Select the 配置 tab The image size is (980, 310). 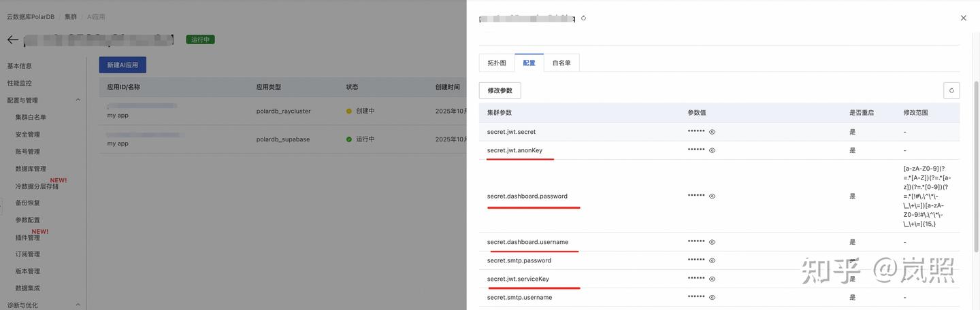click(x=529, y=63)
